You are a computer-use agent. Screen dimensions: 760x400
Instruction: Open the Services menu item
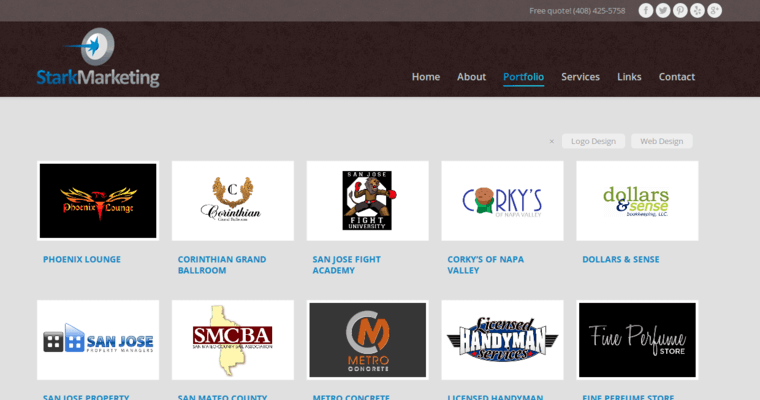tap(580, 77)
